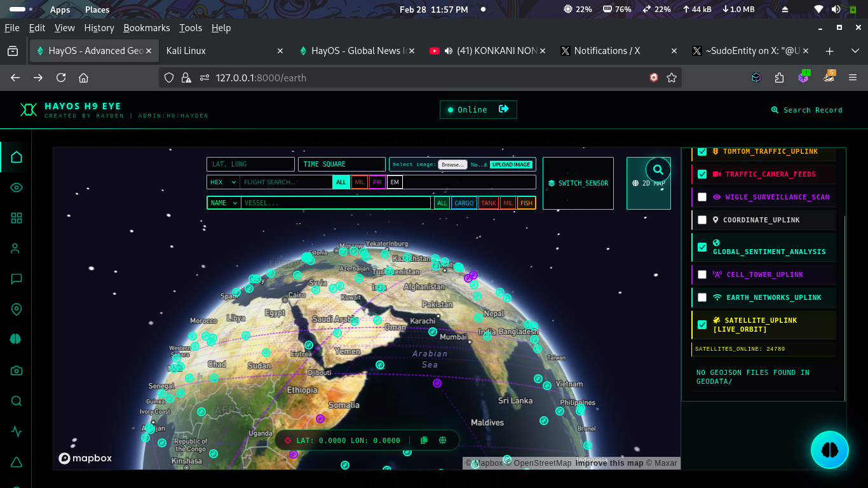The height and width of the screenshot is (488, 868).
Task: Open the eye icon in left sidebar
Action: (17, 187)
